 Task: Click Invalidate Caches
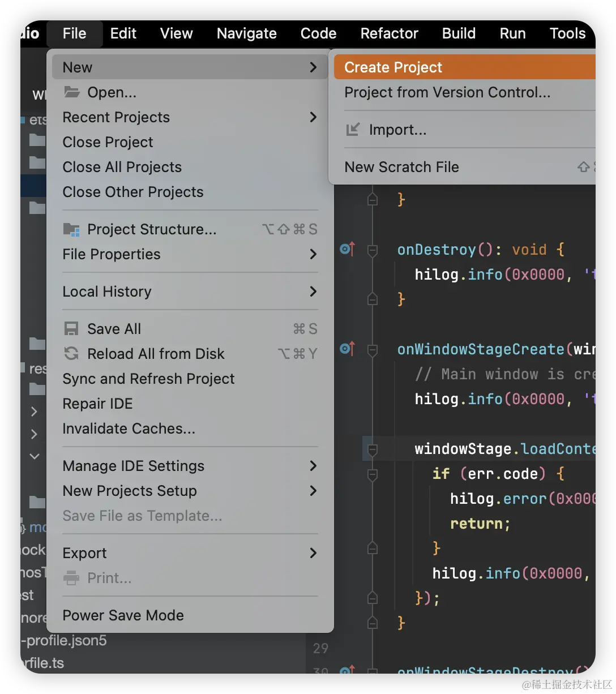click(129, 429)
